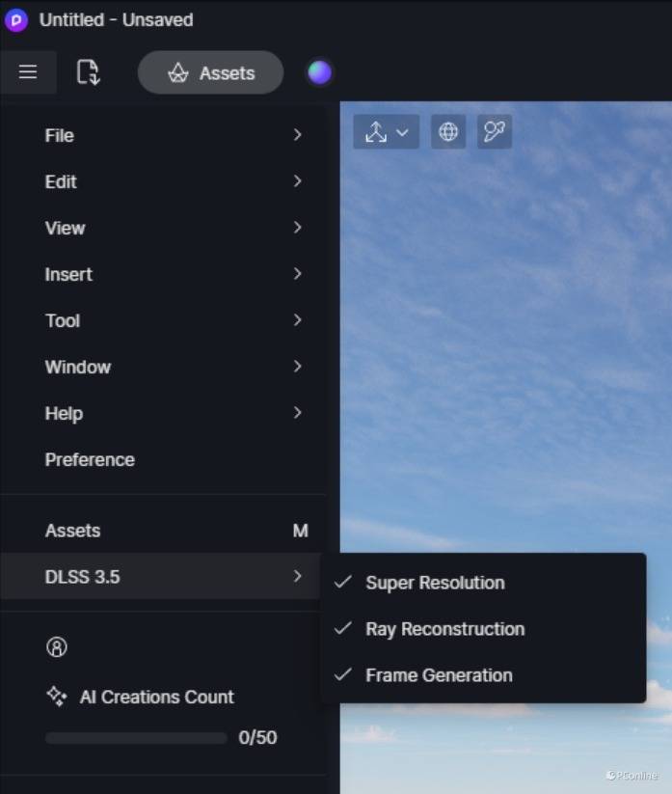Image resolution: width=672 pixels, height=794 pixels.
Task: Uncheck Frame Generation option
Action: (439, 675)
